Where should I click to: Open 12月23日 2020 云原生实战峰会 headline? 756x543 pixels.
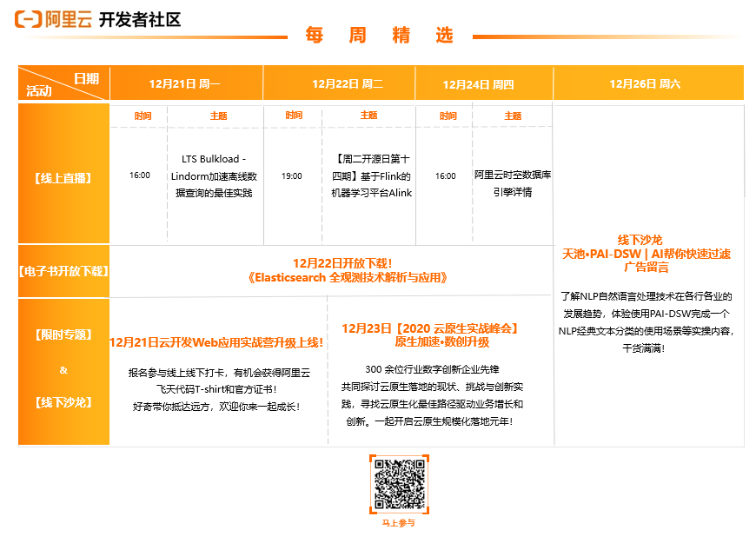(430, 329)
